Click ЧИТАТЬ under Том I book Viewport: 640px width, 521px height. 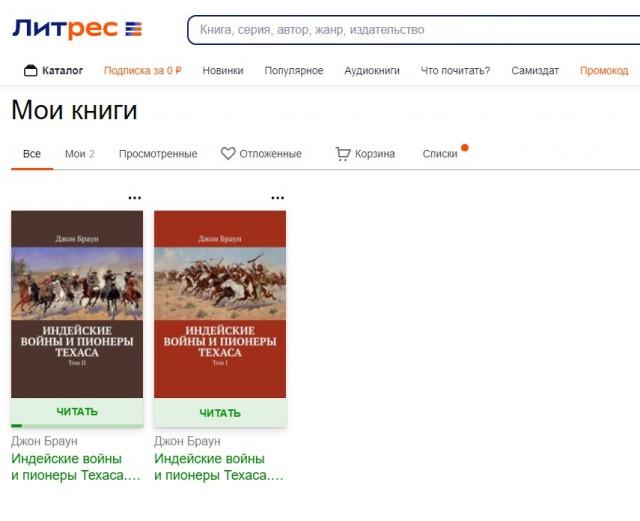tap(220, 413)
